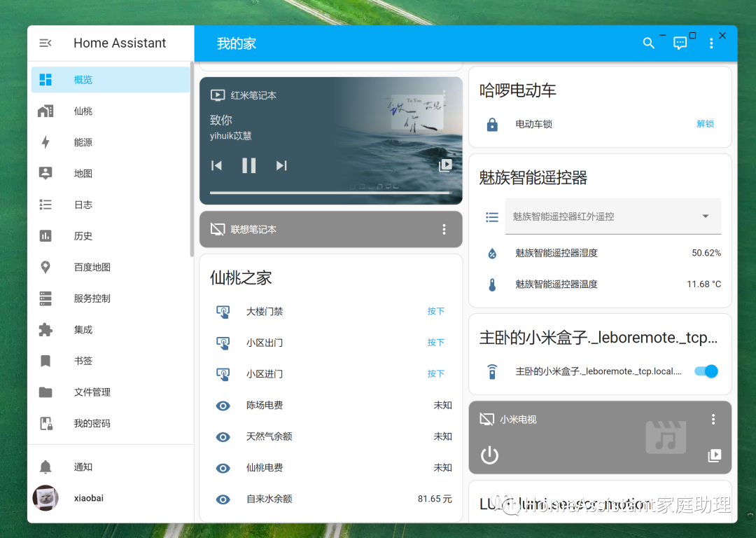Click the 我的密码 lock-file icon
Image resolution: width=756 pixels, height=538 pixels.
coord(45,423)
